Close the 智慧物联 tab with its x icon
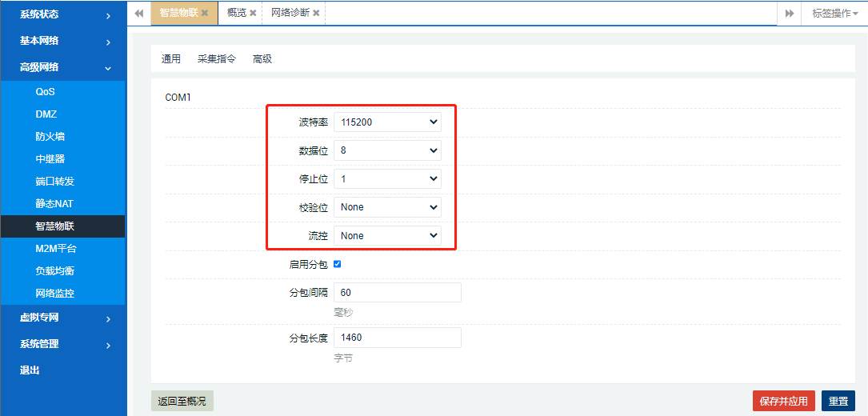Screen dimensions: 868x416 click(x=205, y=14)
